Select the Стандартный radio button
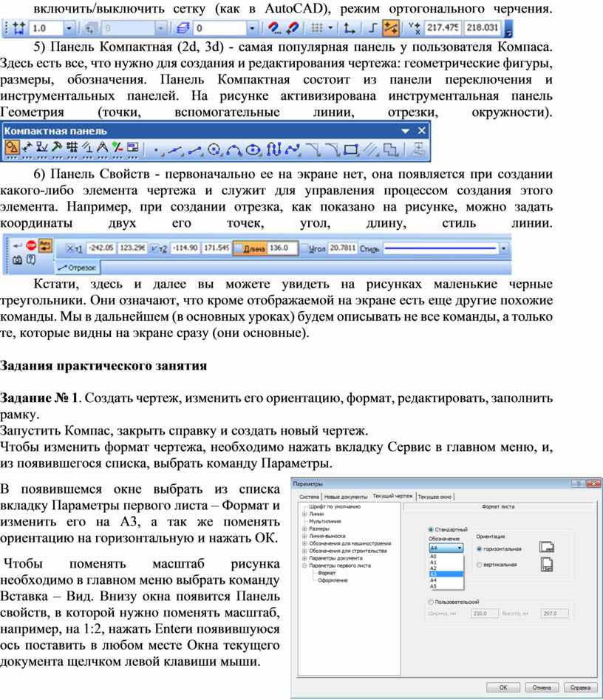This screenshot has width=603, height=700. click(431, 529)
